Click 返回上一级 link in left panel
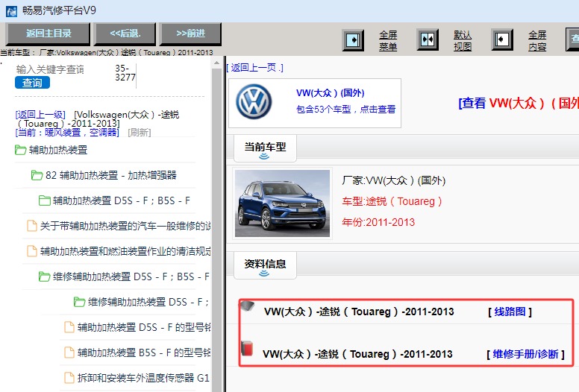Screen dimensions: 579x392 click(x=40, y=114)
